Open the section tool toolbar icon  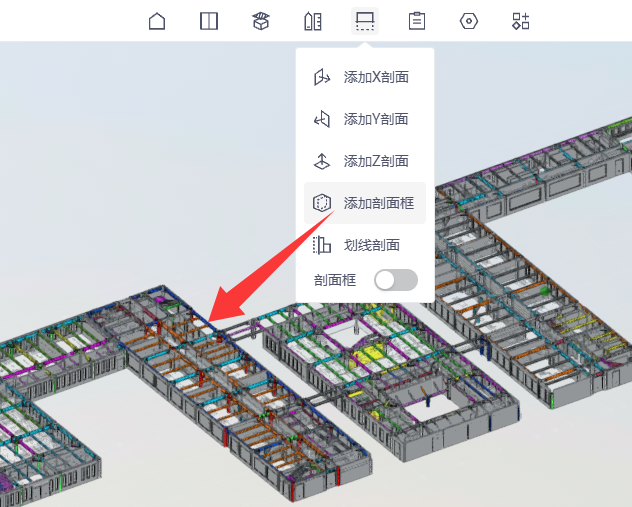click(365, 21)
